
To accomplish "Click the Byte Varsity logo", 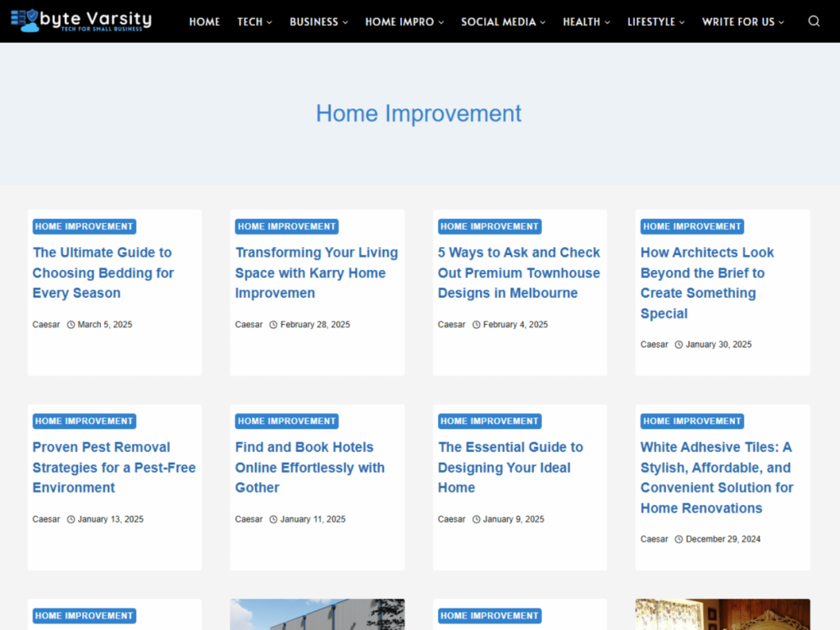I will coord(80,21).
